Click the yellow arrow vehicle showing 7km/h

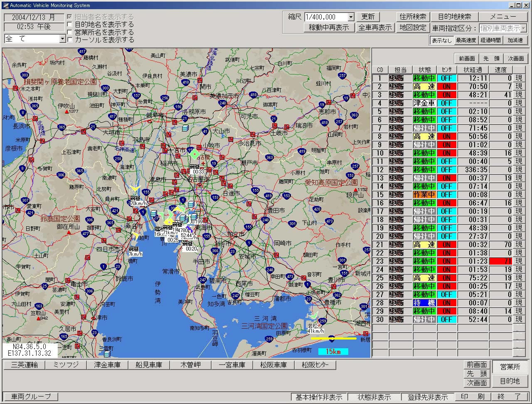135,236
